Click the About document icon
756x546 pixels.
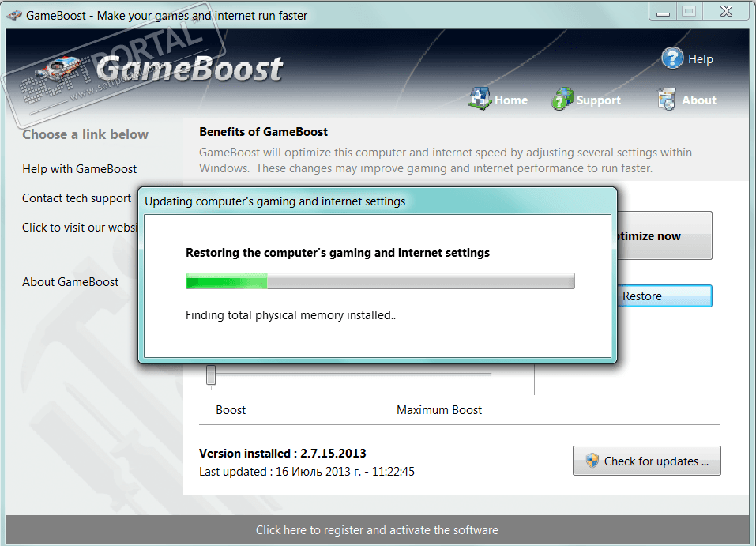coord(667,99)
